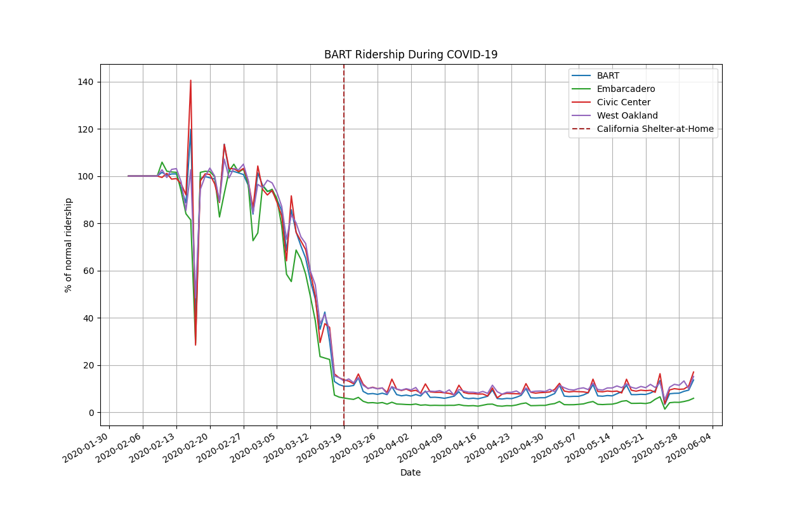
Task: Click the red Civic Center line sample in legend
Action: click(582, 102)
